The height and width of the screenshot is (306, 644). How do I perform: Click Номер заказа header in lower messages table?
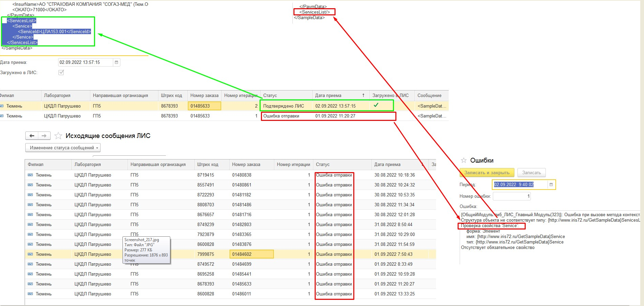tap(246, 165)
